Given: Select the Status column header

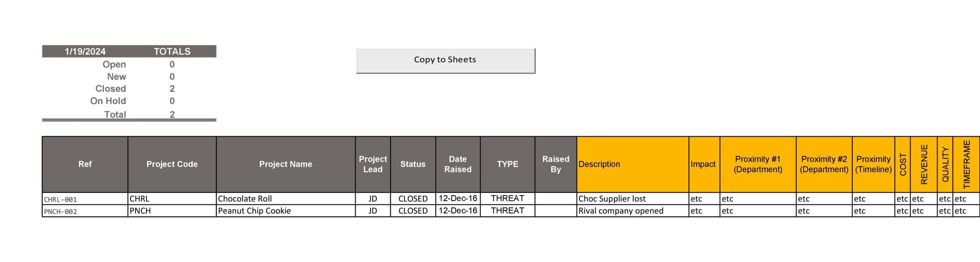Looking at the screenshot, I should click(413, 164).
